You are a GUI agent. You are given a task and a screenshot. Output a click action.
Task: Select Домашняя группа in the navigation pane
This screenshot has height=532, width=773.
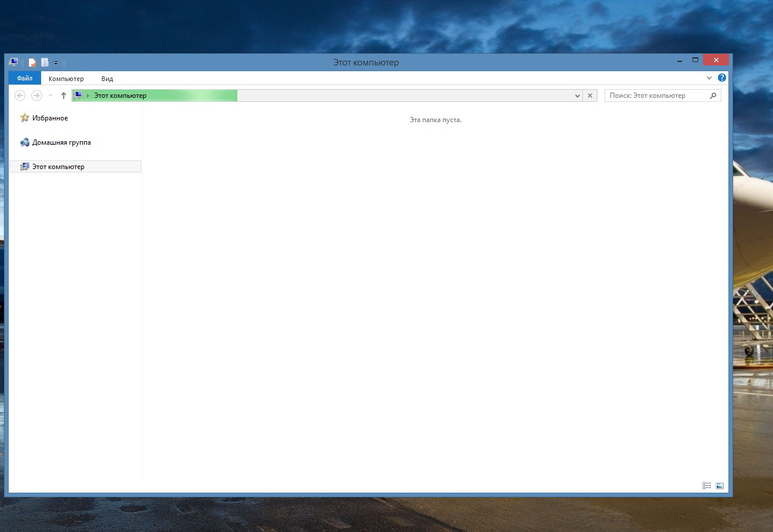point(61,142)
